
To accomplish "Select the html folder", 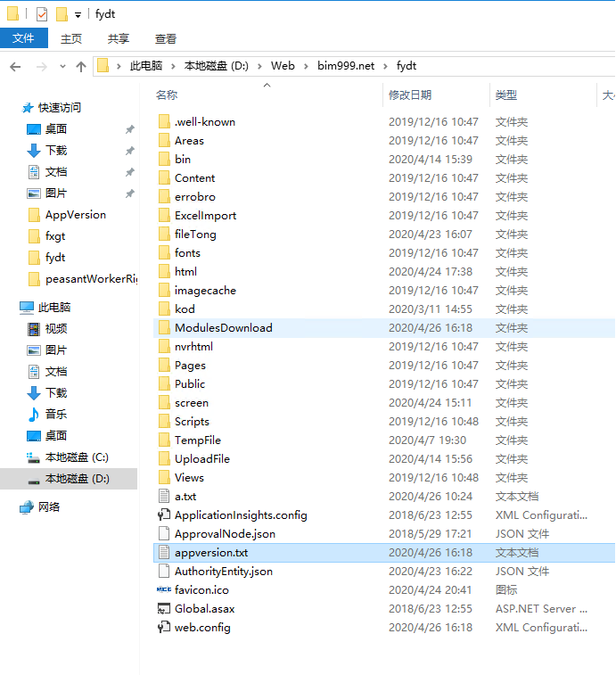I will tap(185, 272).
